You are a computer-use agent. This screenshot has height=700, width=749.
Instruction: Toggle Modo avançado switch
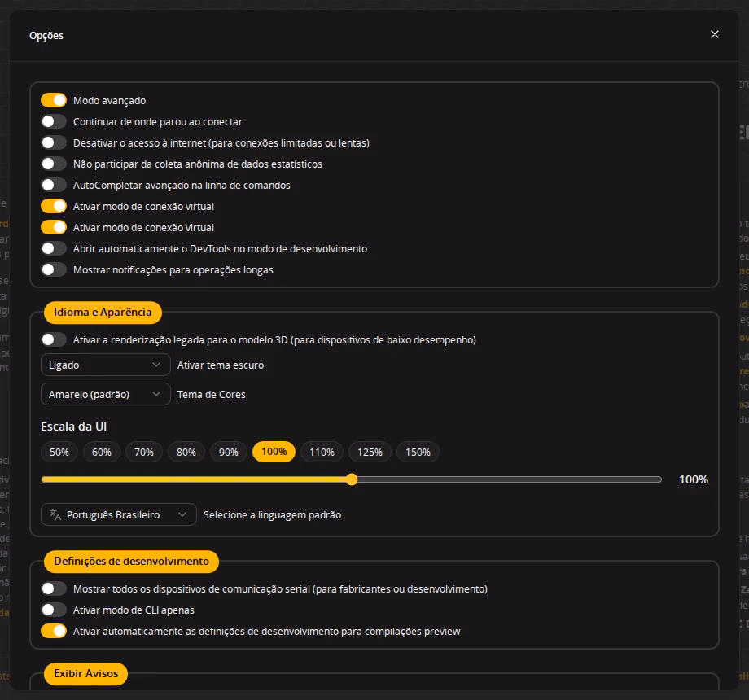pos(54,100)
